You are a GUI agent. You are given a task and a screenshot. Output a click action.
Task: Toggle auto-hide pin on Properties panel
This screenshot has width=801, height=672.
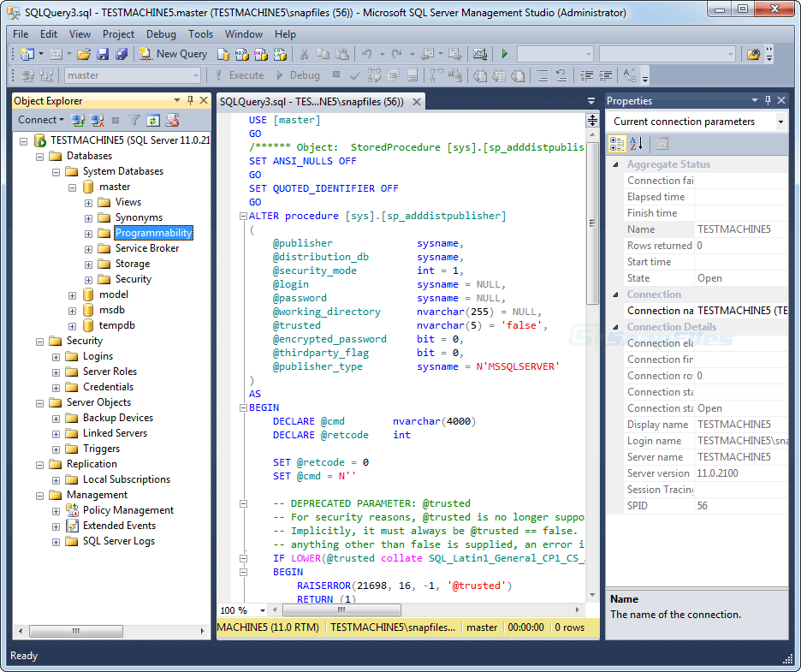pyautogui.click(x=768, y=101)
